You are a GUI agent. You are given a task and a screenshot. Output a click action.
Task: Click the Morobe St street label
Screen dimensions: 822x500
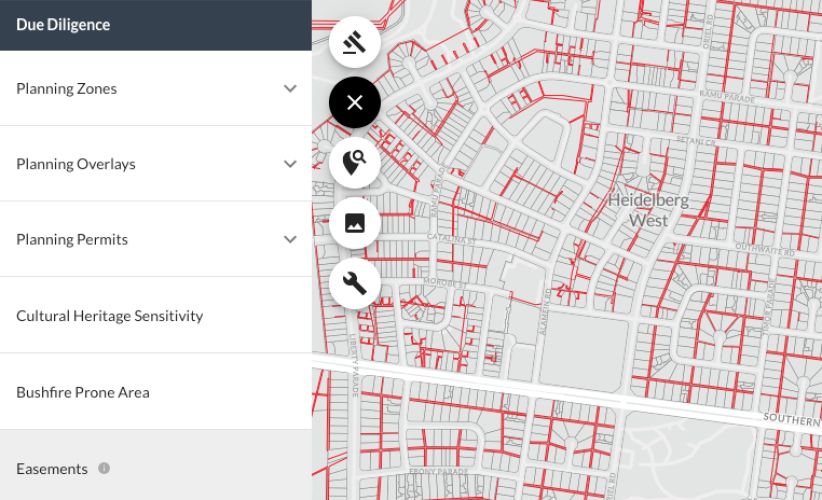444,282
